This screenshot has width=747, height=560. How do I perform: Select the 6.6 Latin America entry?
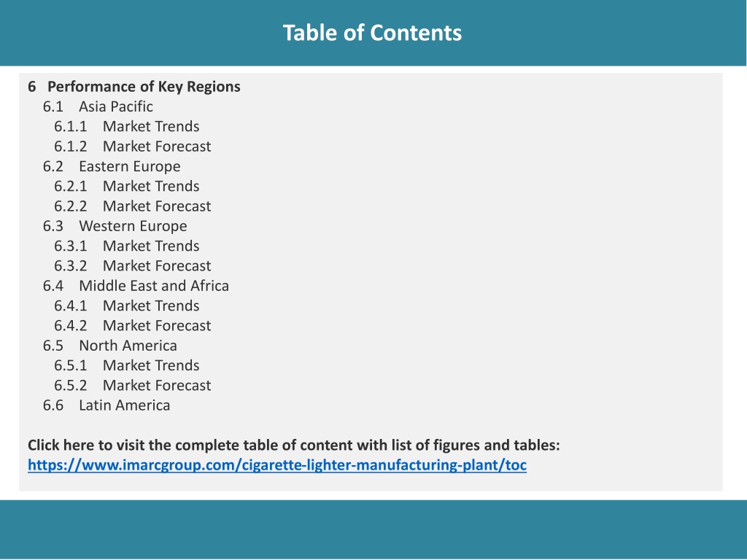107,405
